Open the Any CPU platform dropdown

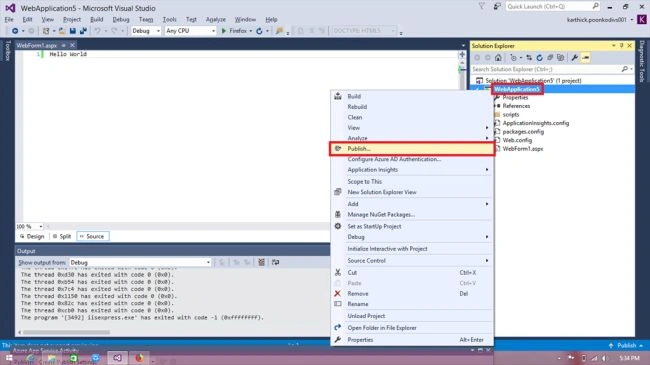[190, 31]
